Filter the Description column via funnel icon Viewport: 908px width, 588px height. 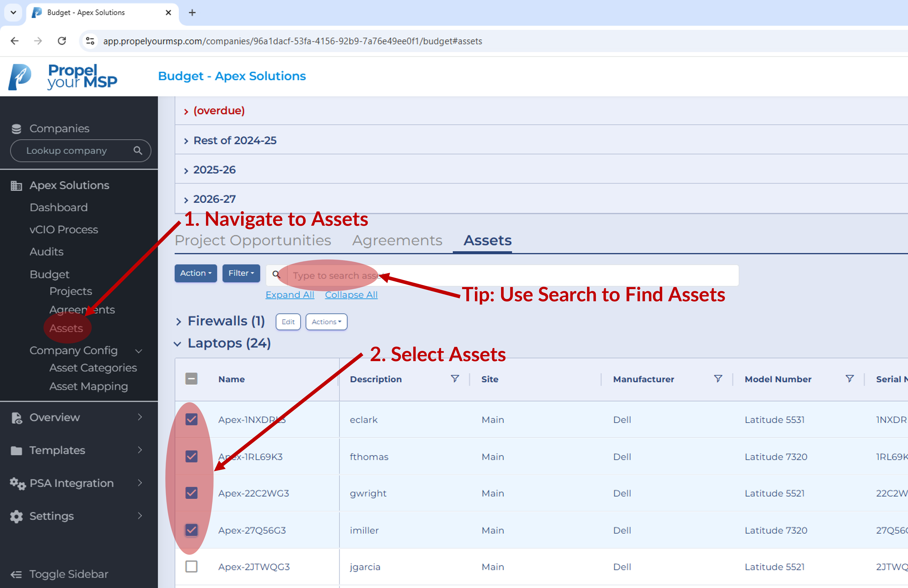[455, 378]
